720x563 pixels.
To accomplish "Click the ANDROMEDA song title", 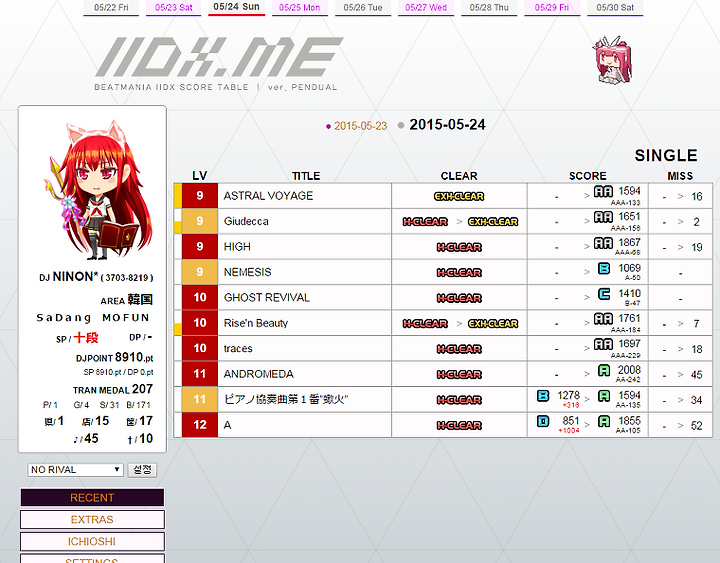I will point(259,374).
